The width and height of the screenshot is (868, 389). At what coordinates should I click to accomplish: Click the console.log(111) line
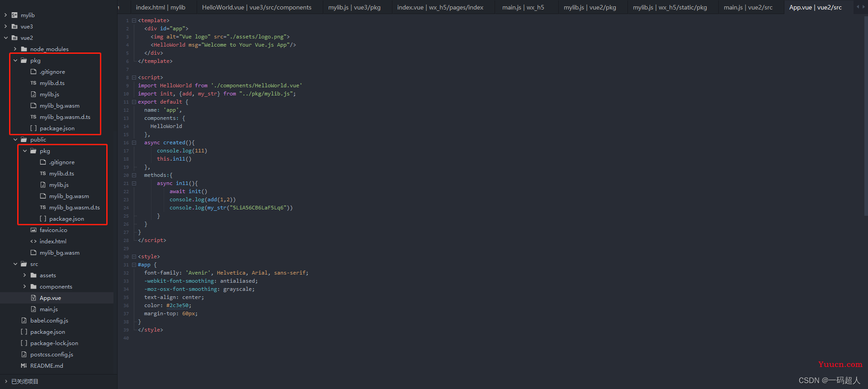[x=182, y=151]
